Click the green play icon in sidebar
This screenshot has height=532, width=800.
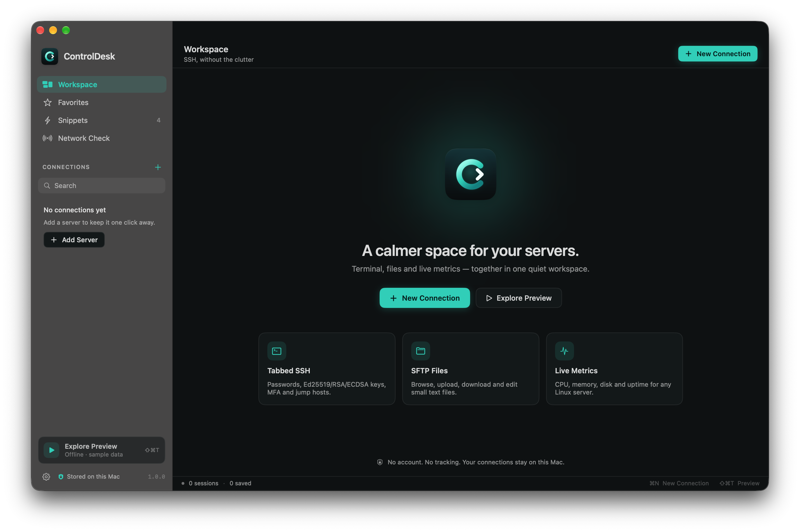[x=52, y=450]
